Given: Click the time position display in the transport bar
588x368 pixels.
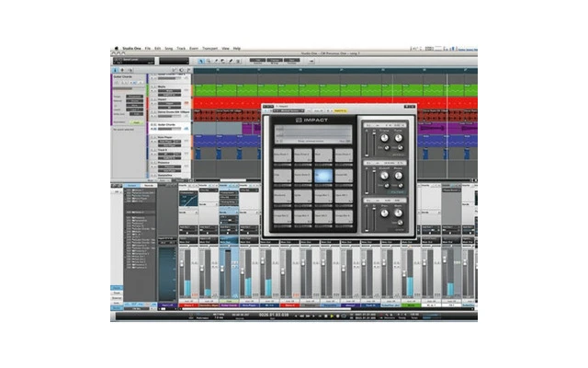Looking at the screenshot, I should tap(274, 315).
